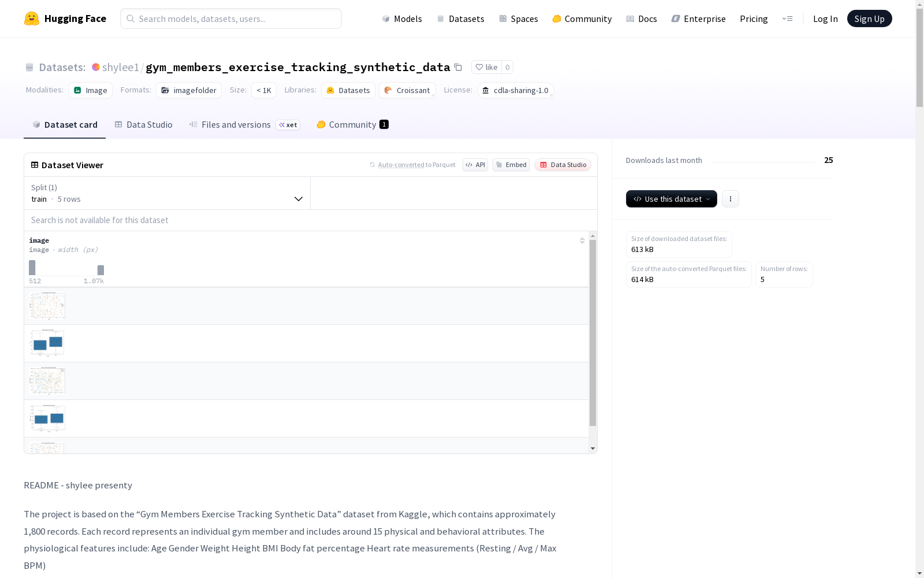The image size is (924, 578).
Task: Click the third scatter plot thumbnail
Action: click(x=47, y=381)
